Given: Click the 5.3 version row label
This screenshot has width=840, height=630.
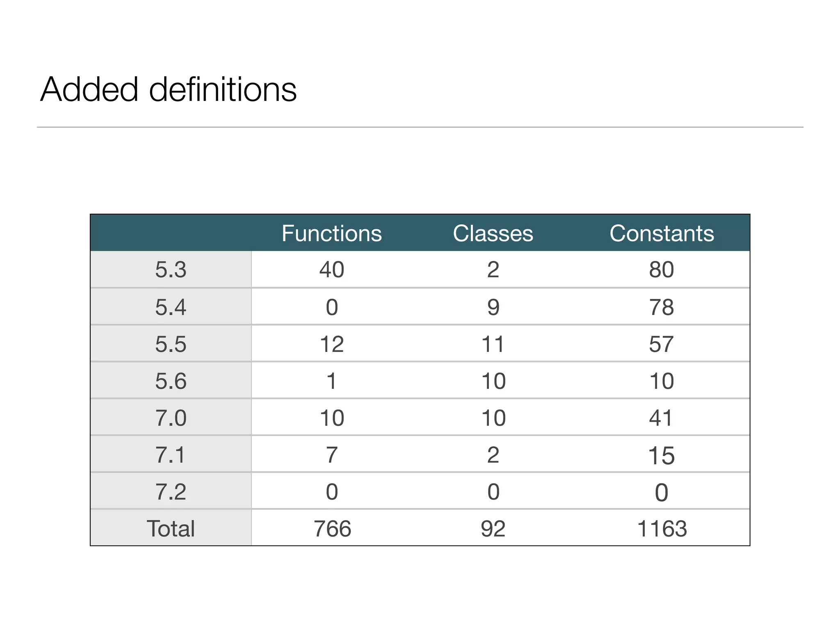Looking at the screenshot, I should point(171,270).
